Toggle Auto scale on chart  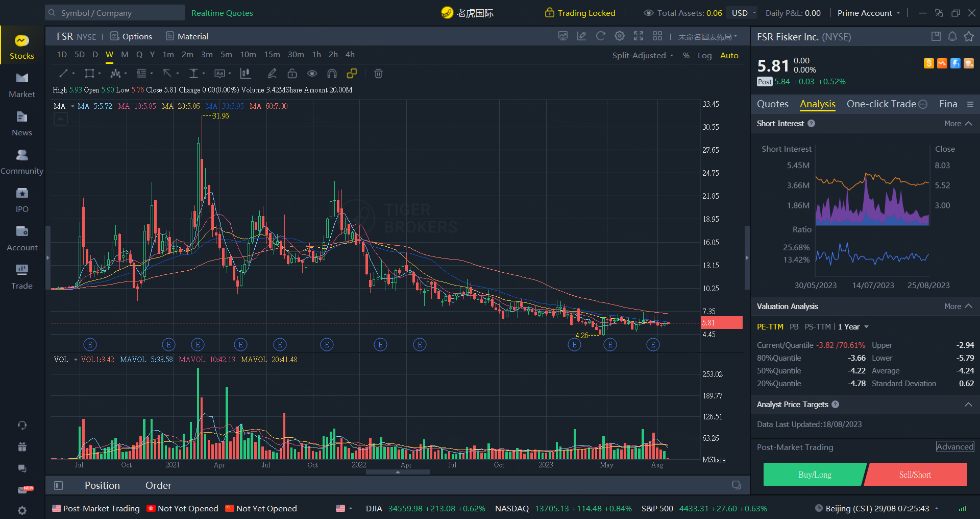[729, 56]
